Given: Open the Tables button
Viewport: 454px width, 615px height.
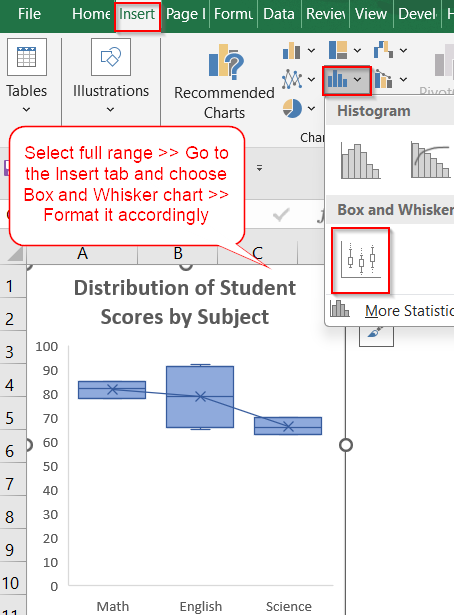Looking at the screenshot, I should click(x=27, y=76).
